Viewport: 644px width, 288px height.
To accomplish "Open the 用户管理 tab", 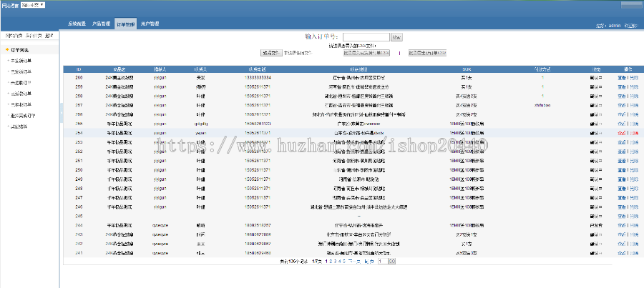I will coord(150,24).
